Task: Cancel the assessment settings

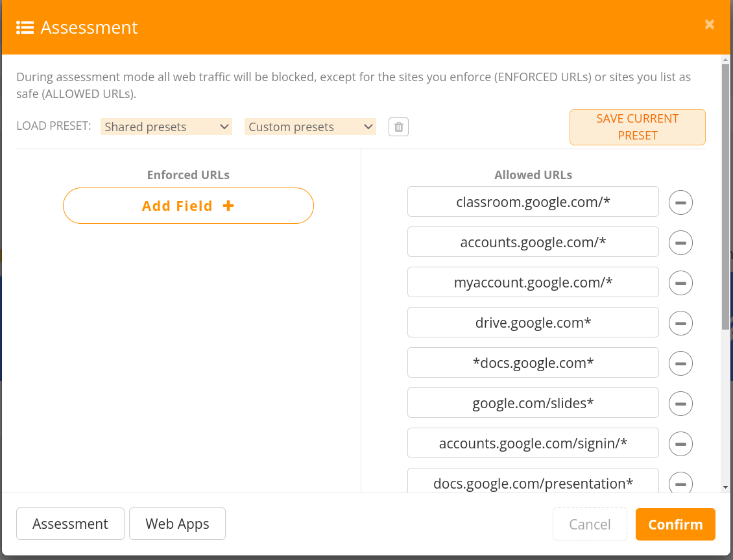Action: (590, 524)
